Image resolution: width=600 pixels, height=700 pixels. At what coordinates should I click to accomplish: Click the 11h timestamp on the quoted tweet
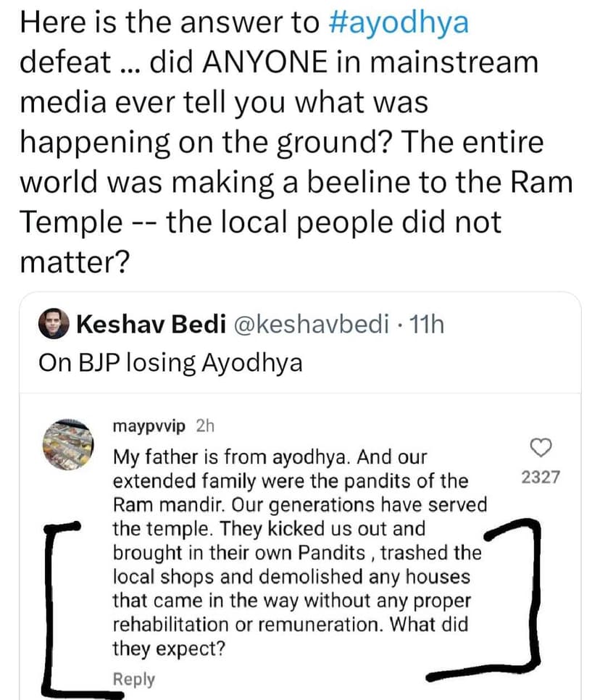point(426,325)
